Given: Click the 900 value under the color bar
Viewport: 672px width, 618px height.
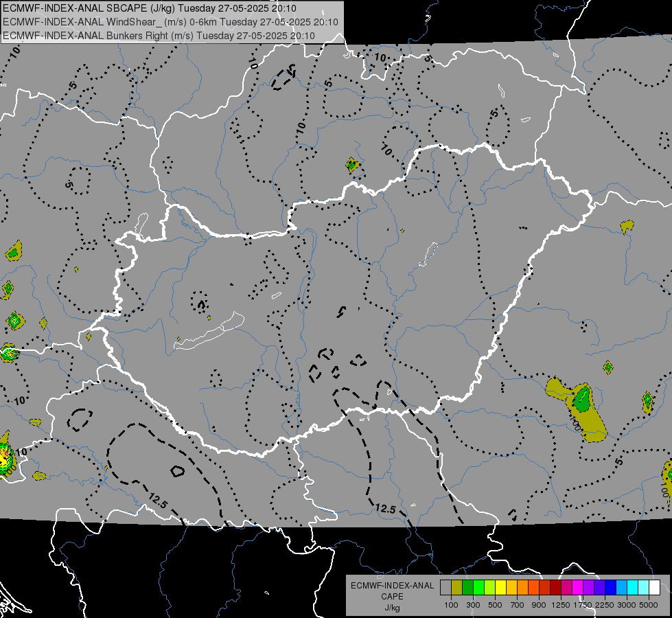Looking at the screenshot, I should pos(539,605).
